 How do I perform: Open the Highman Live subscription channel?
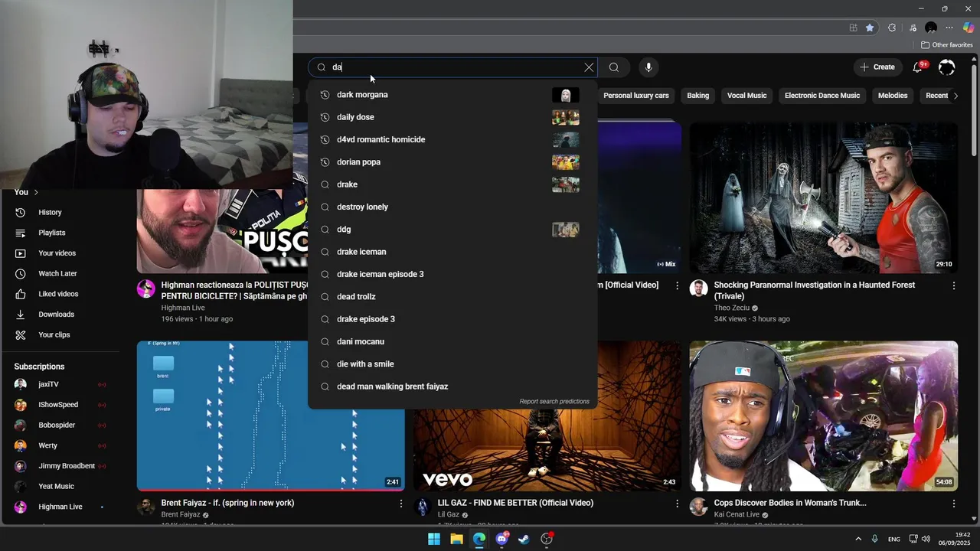click(x=61, y=507)
